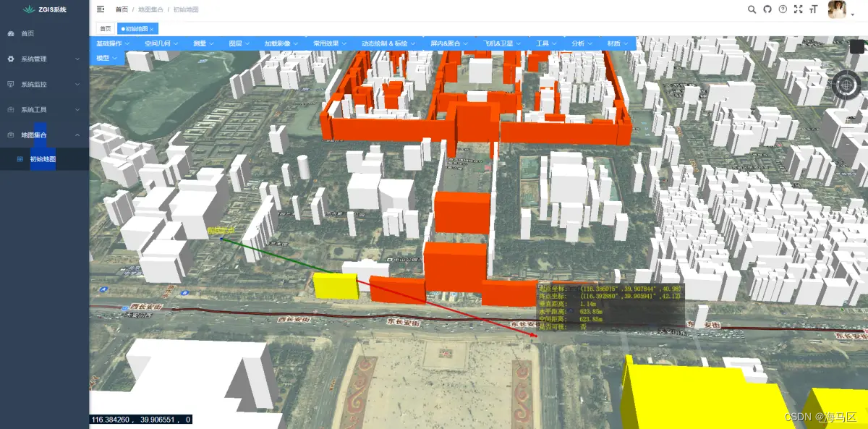Viewport: 868px width, 429px height.
Task: Expand 系统监控 in the sidebar
Action: [44, 85]
